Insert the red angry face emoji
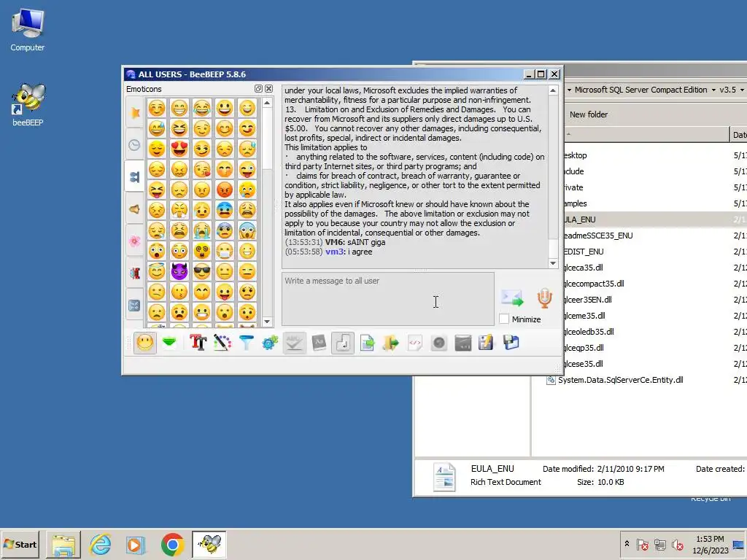The image size is (747, 560). pos(225,190)
